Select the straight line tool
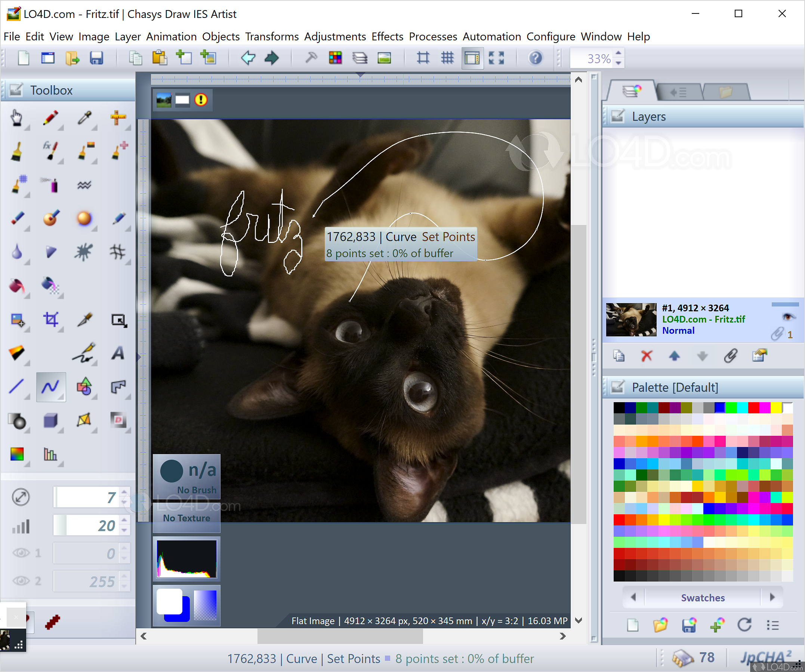The image size is (805, 672). [x=16, y=387]
